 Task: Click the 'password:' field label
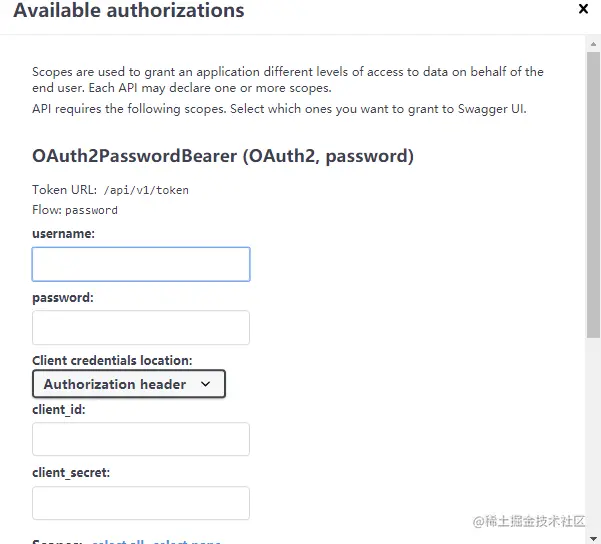point(62,297)
